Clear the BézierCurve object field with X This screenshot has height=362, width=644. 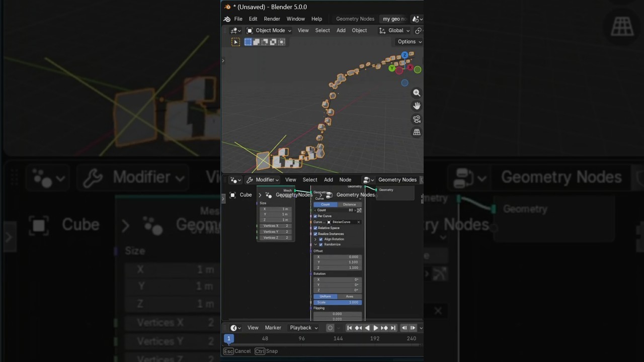pyautogui.click(x=359, y=222)
